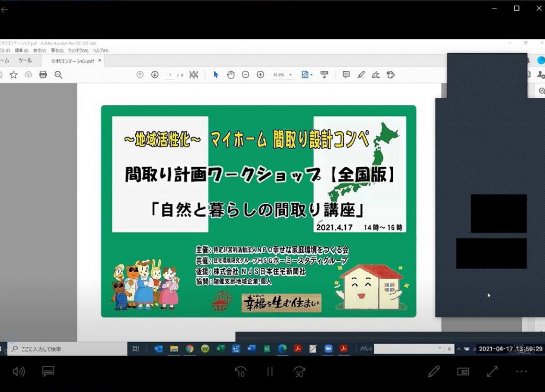This screenshot has width=545, height=392.
Task: Open the find text magnifier in Acrobat
Action: click(59, 74)
